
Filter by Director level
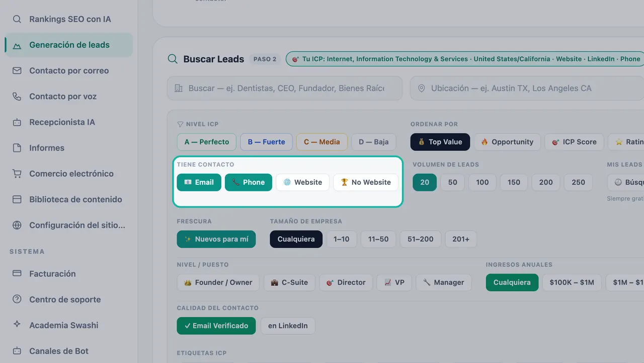pyautogui.click(x=346, y=282)
